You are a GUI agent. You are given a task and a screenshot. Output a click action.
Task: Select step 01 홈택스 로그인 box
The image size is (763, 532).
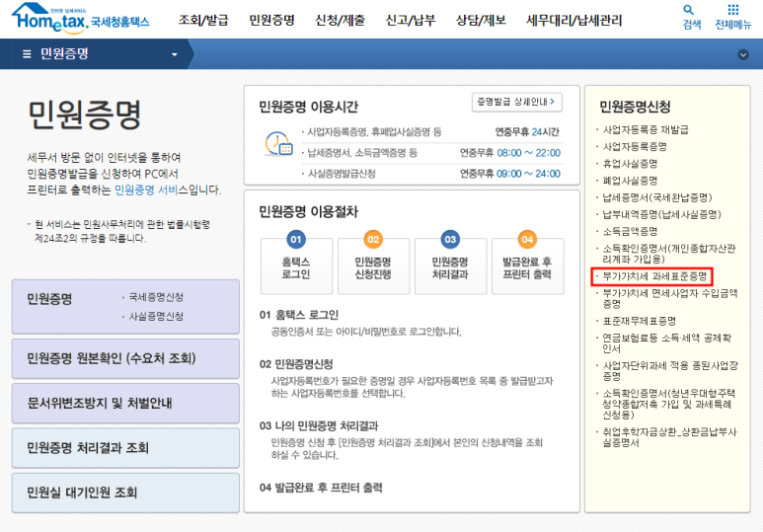click(295, 260)
